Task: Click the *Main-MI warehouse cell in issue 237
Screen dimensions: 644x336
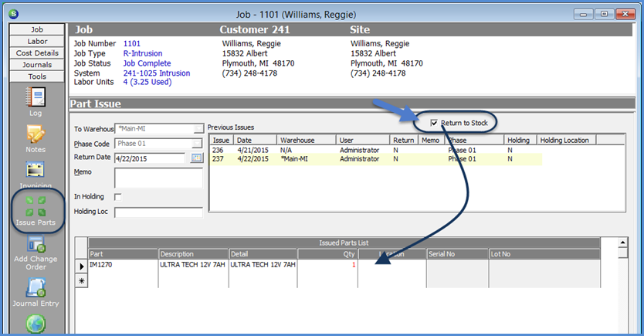Action: point(293,159)
